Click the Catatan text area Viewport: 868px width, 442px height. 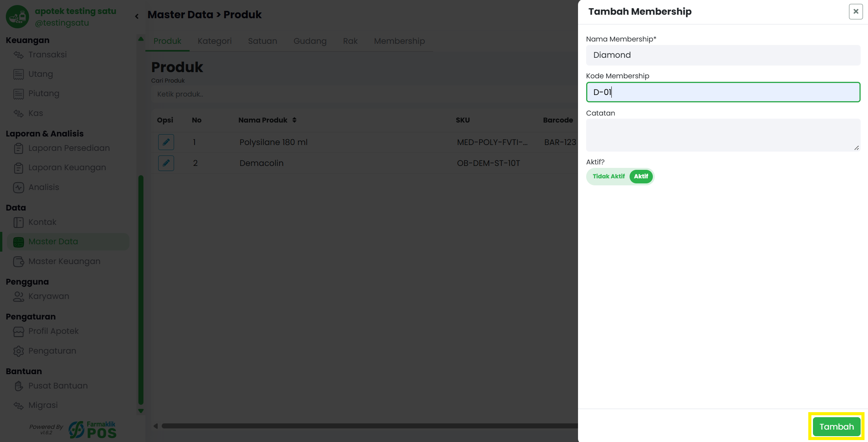[723, 135]
